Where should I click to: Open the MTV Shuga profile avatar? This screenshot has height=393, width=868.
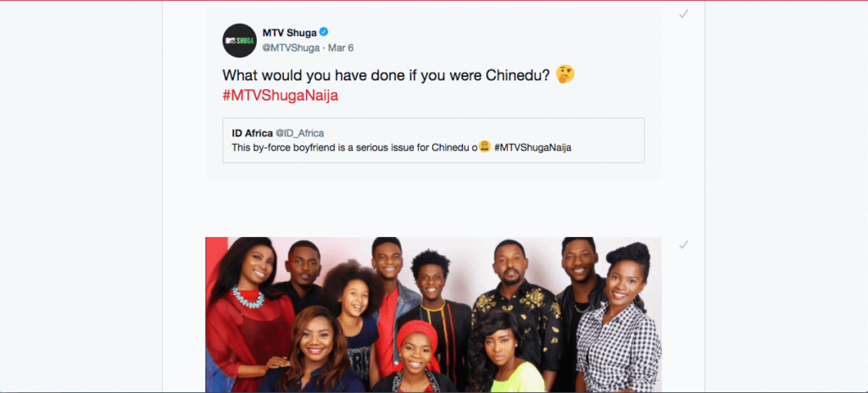click(x=239, y=41)
